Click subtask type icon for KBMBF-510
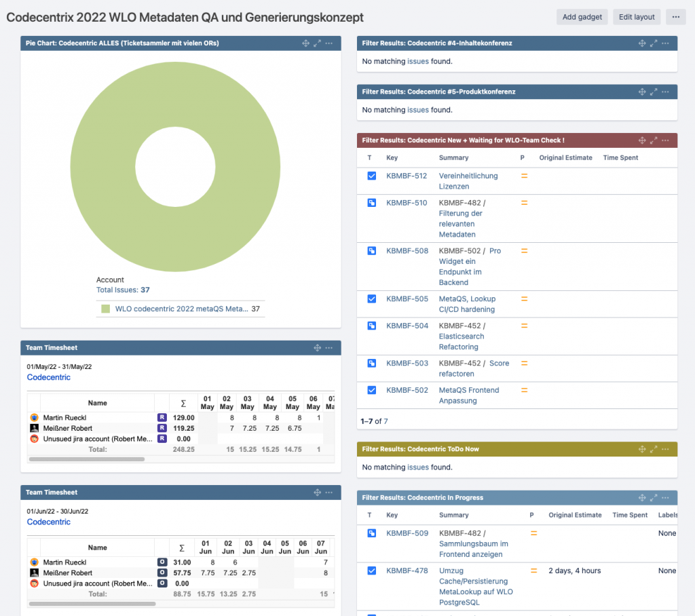The width and height of the screenshot is (695, 616). point(371,203)
